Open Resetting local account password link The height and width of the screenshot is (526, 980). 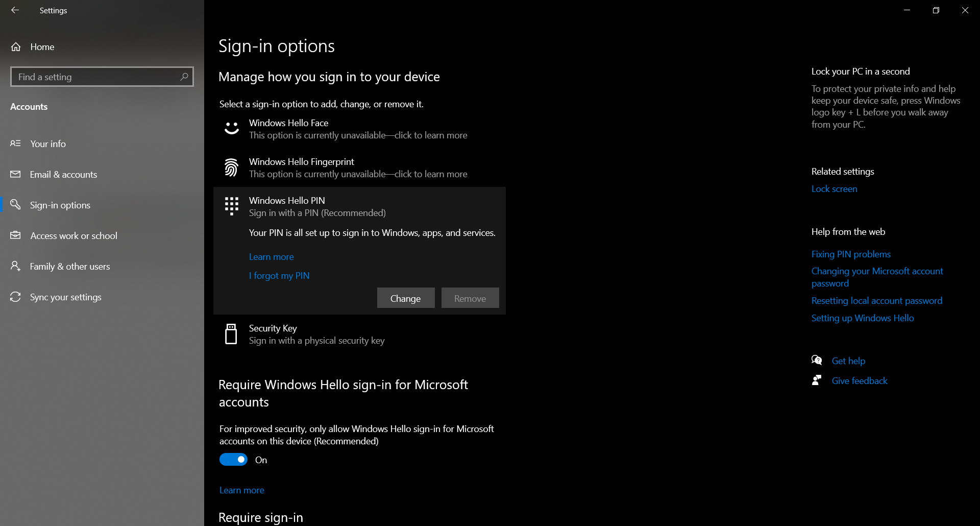[877, 301]
